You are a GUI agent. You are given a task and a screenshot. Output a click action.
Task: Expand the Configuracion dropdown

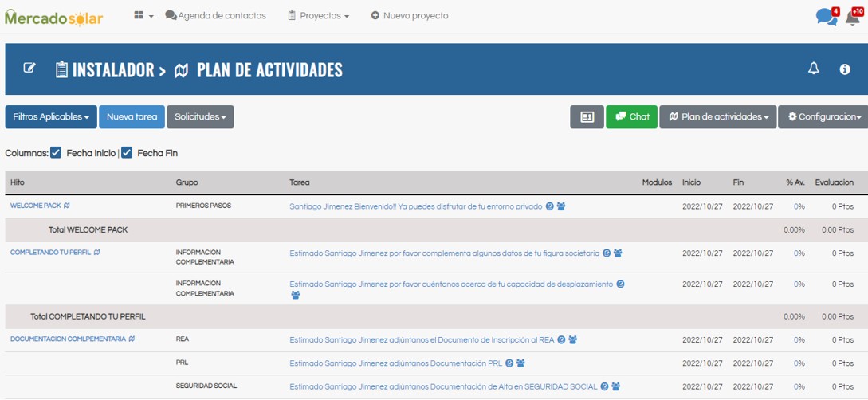[823, 117]
